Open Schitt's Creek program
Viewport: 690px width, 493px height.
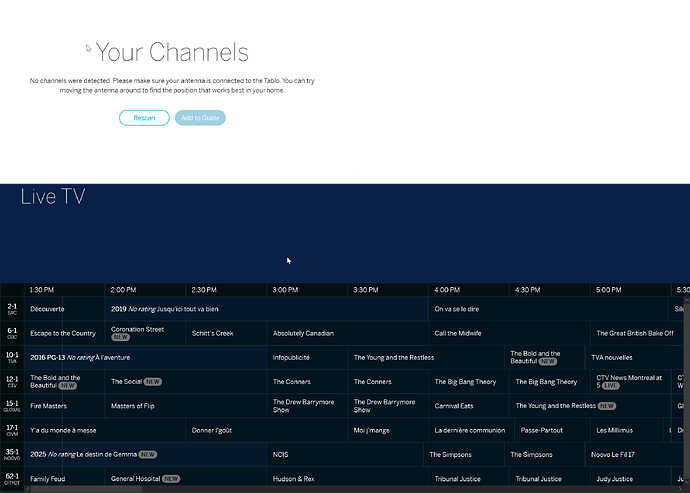pyautogui.click(x=226, y=333)
